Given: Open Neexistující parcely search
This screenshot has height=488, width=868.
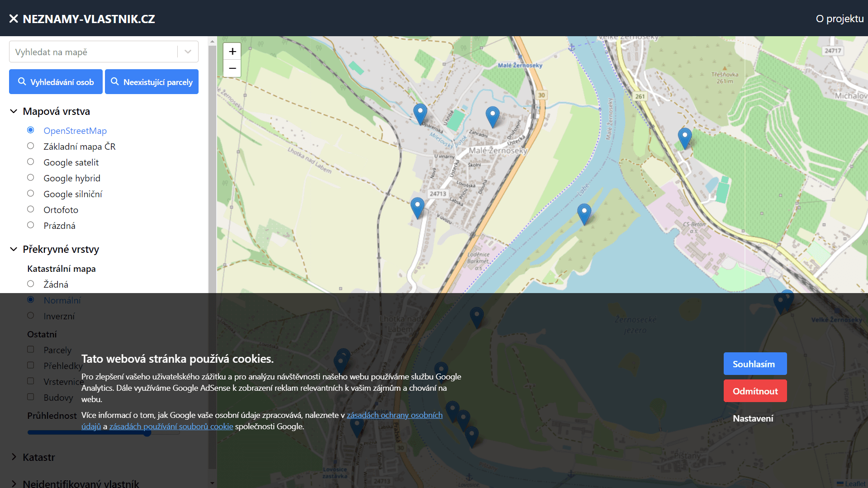Looking at the screenshot, I should [152, 82].
